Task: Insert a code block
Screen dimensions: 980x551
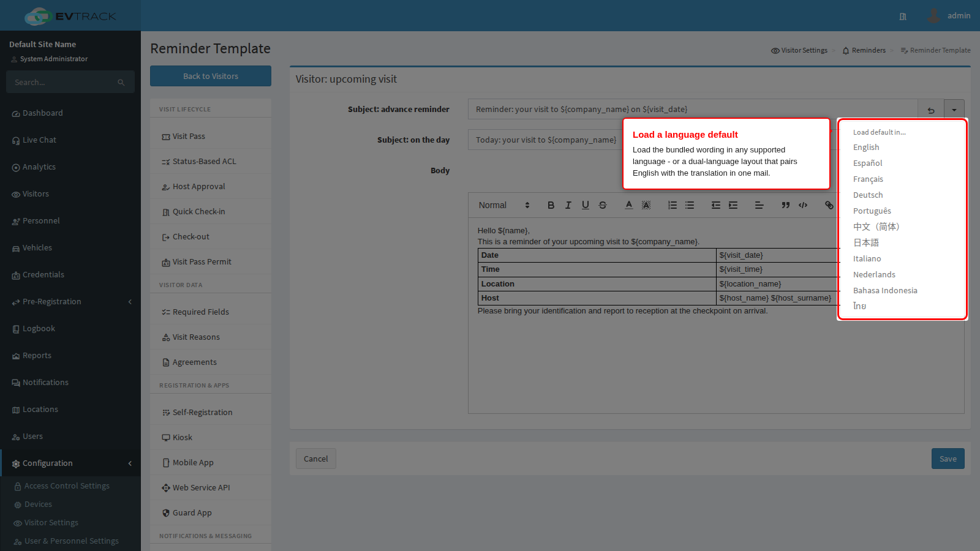Action: point(802,205)
